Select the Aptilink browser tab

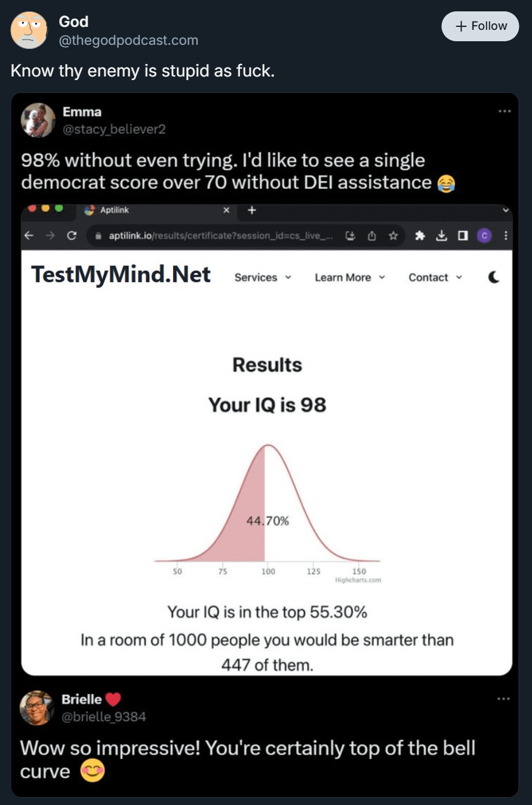point(143,210)
